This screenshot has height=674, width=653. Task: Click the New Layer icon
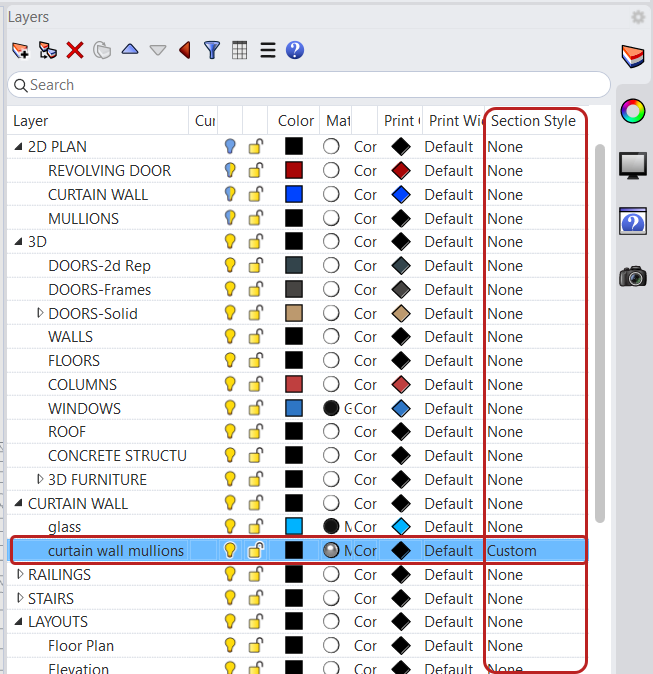[20, 50]
